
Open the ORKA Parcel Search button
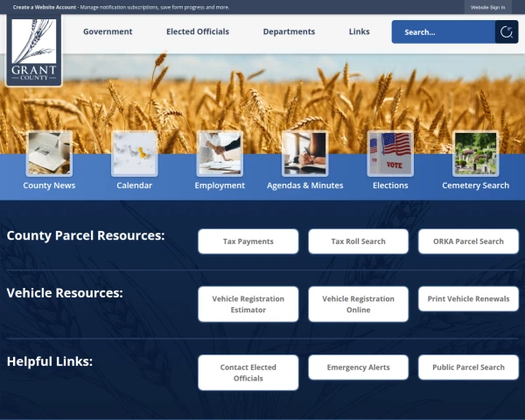pos(468,241)
